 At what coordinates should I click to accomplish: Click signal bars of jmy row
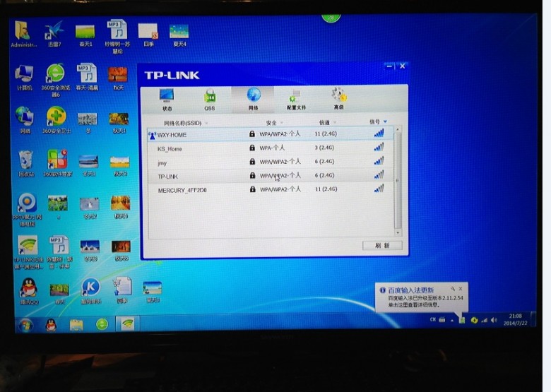point(379,161)
